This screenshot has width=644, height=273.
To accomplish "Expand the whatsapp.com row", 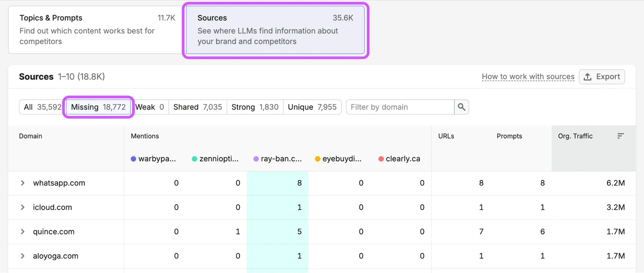I will pyautogui.click(x=23, y=183).
